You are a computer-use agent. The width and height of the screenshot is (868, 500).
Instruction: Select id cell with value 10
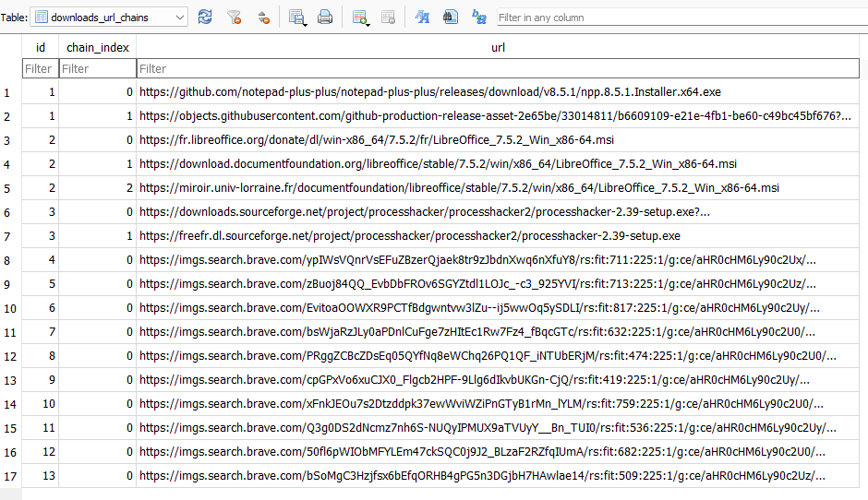[x=41, y=404]
